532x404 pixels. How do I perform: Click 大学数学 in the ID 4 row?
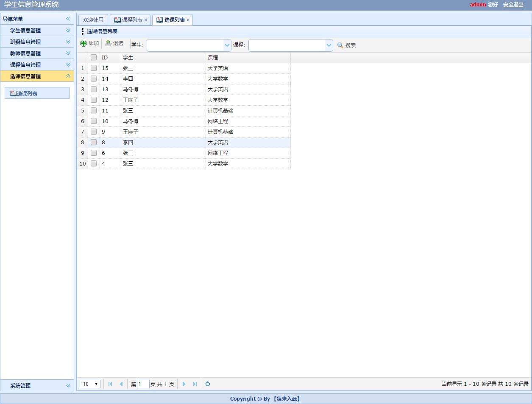tap(218, 163)
